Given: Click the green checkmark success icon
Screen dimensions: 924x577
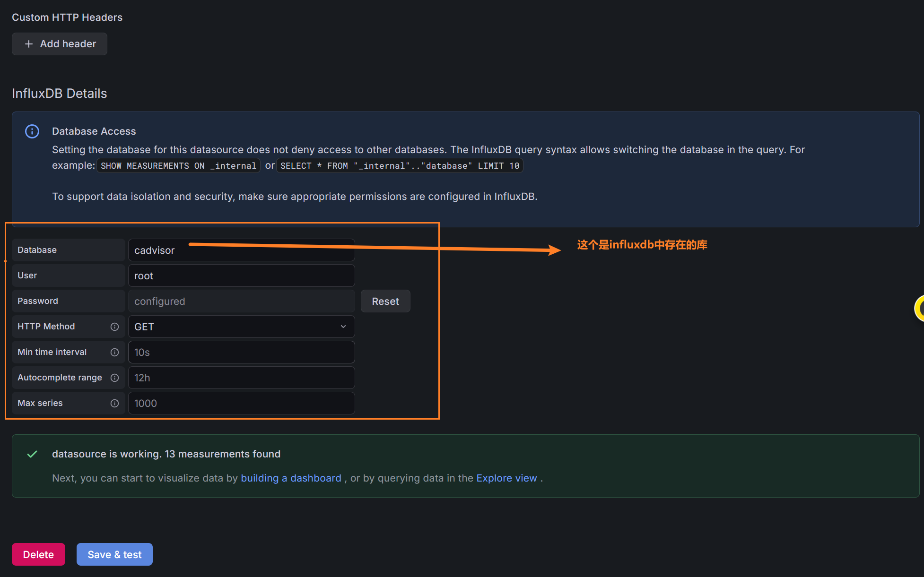Looking at the screenshot, I should point(32,454).
